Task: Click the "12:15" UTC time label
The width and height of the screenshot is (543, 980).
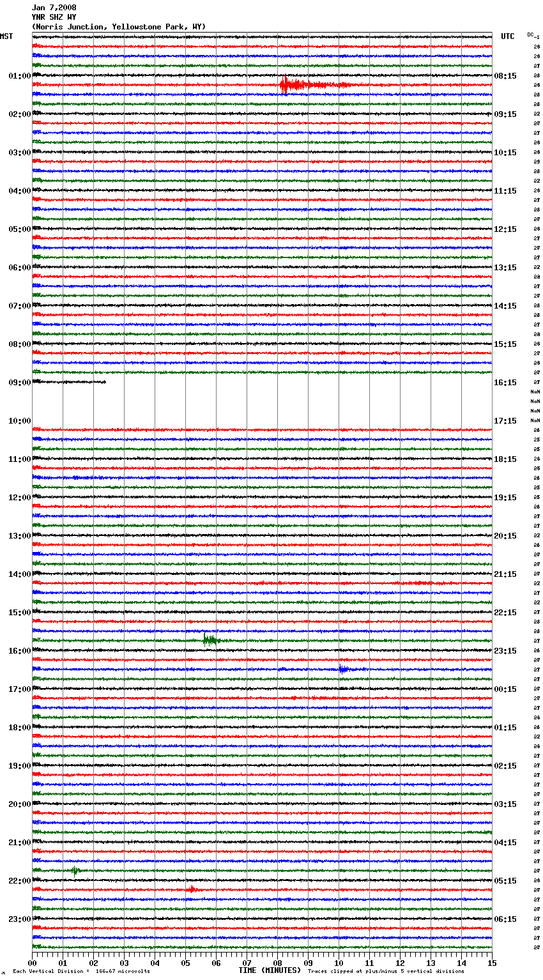Action: pos(505,229)
